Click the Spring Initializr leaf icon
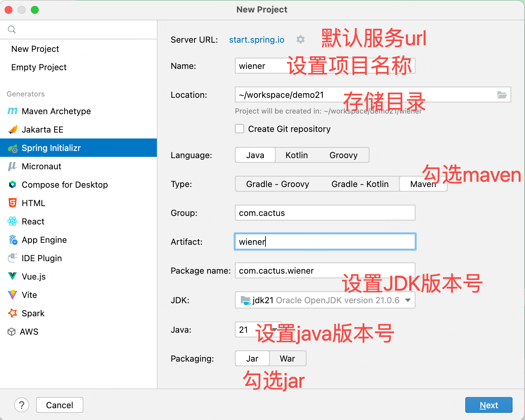 12,148
